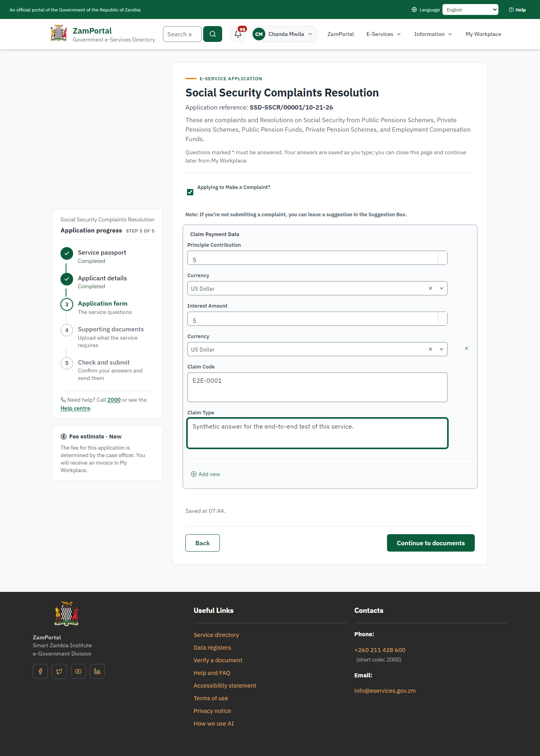Viewport: 540px width, 756px height.
Task: Click the Check and submit step title
Action: pos(104,363)
